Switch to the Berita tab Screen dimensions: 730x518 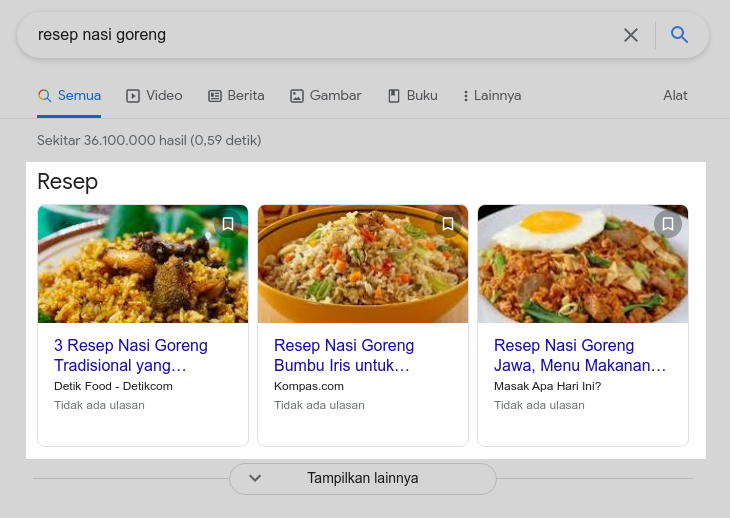[236, 96]
